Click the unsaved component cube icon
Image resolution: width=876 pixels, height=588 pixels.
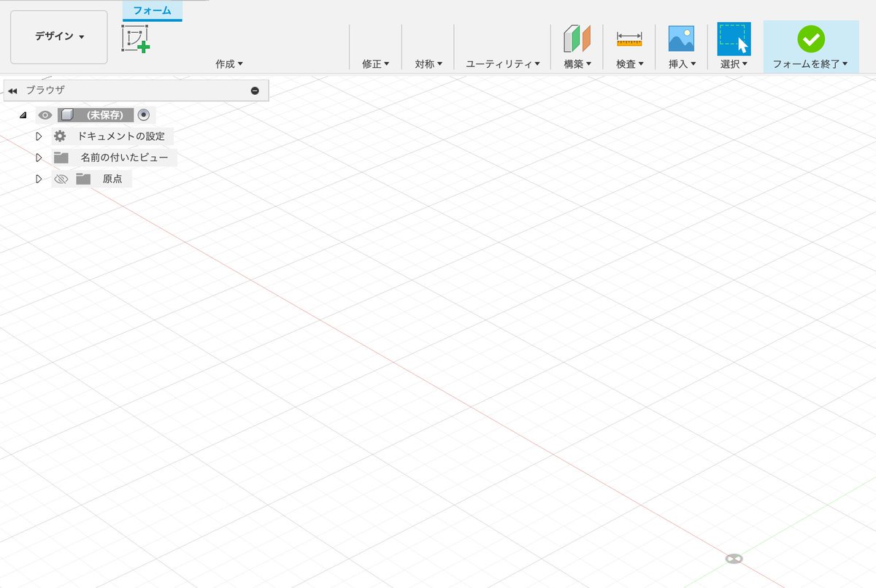[x=67, y=115]
